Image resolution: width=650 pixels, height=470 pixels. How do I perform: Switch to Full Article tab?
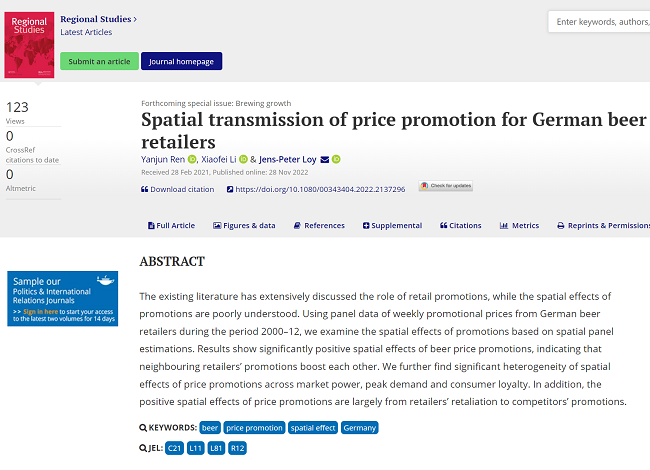point(171,226)
